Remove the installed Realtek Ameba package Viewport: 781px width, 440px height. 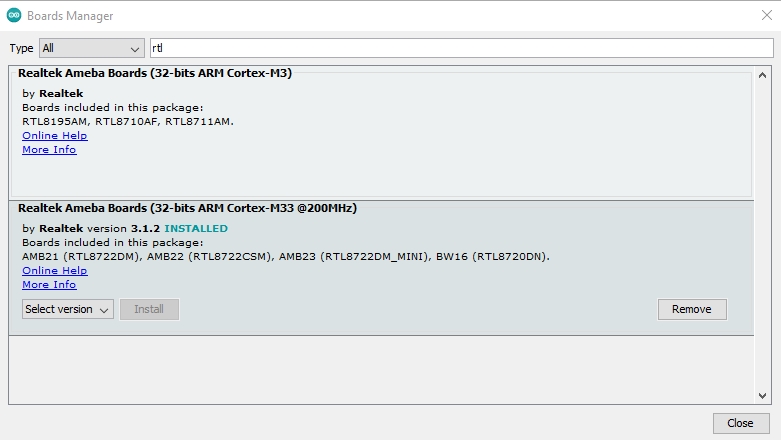(x=692, y=309)
